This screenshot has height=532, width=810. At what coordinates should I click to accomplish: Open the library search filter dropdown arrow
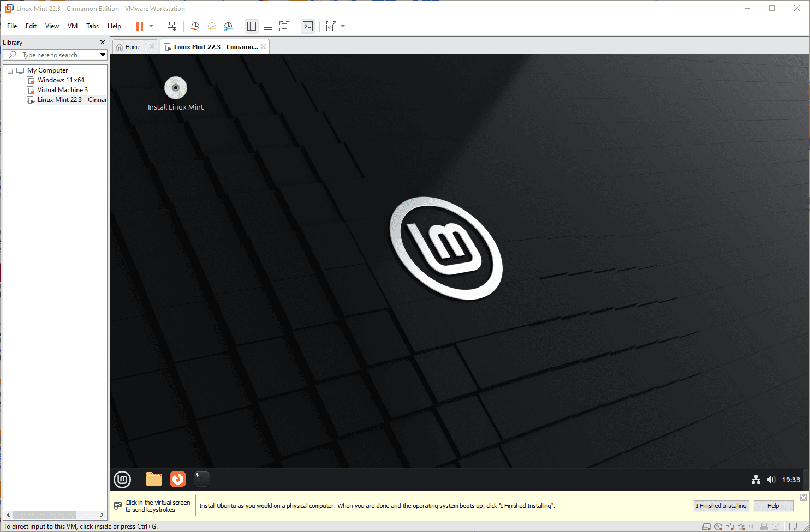click(103, 55)
